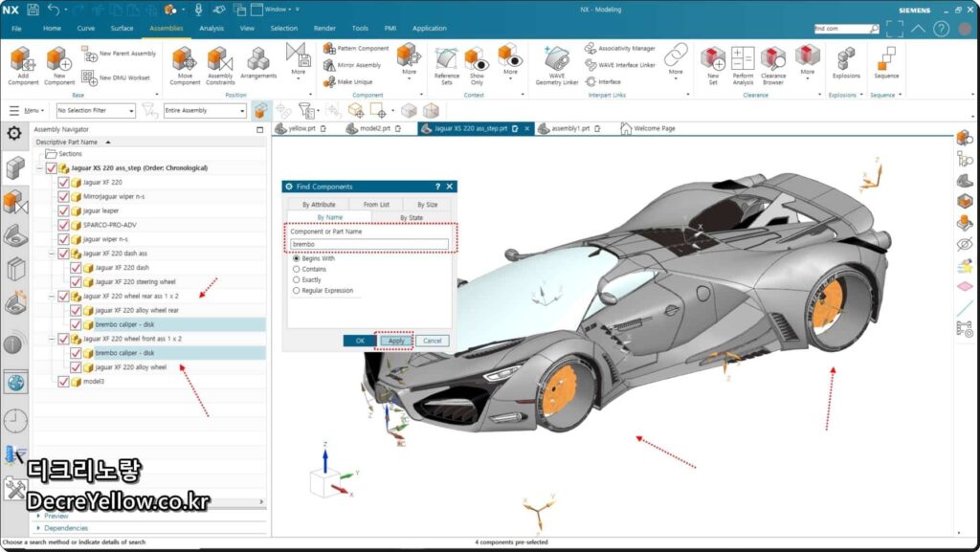
Task: Toggle the jaguar leaper checkbox
Action: 63,211
